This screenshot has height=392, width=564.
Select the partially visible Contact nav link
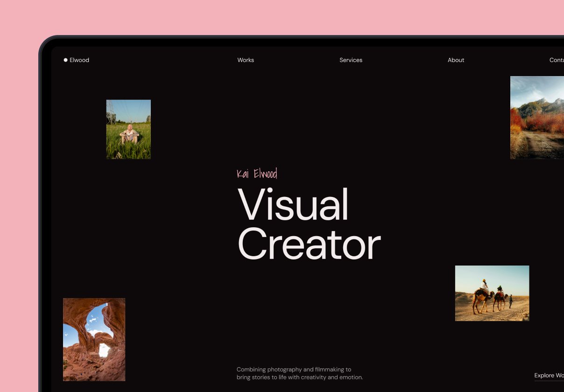point(557,60)
